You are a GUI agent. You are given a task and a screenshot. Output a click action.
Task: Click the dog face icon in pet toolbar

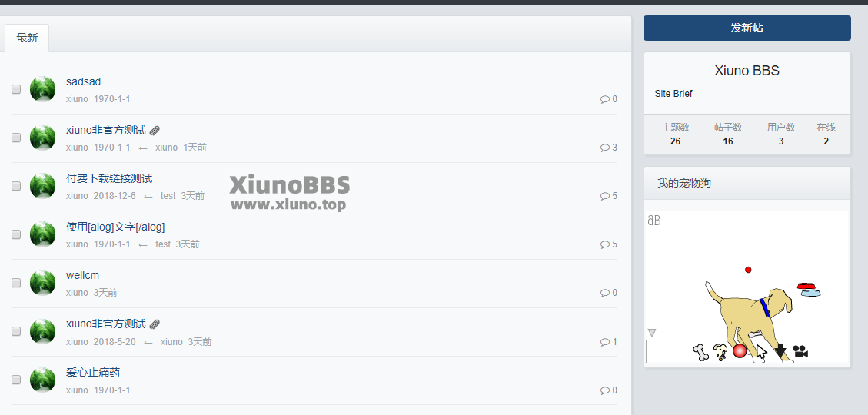[x=720, y=352]
